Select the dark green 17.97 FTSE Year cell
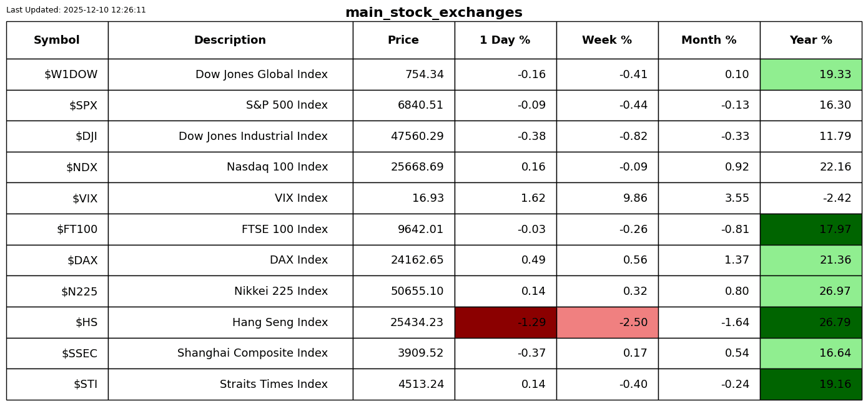 811,229
